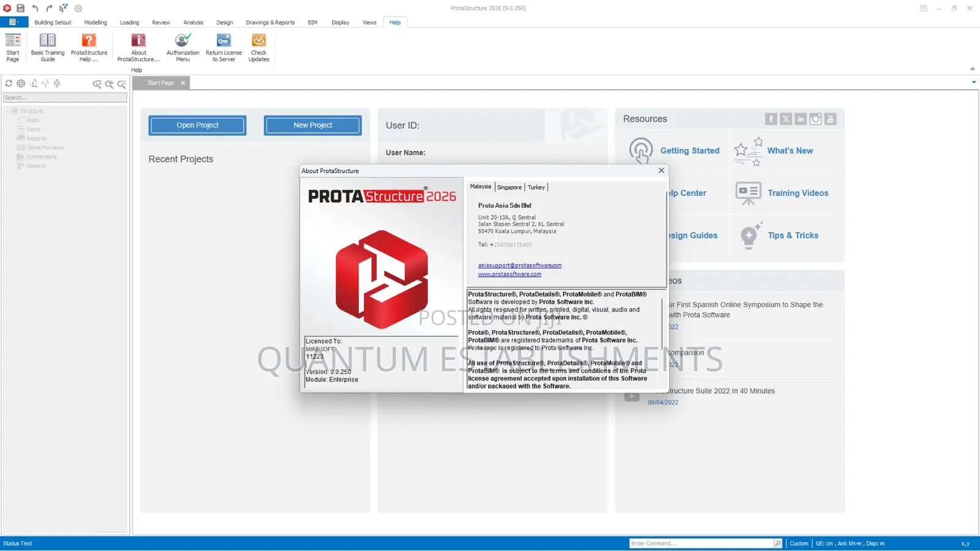Click the Redo arrow icon
The image size is (980, 551).
49,8
